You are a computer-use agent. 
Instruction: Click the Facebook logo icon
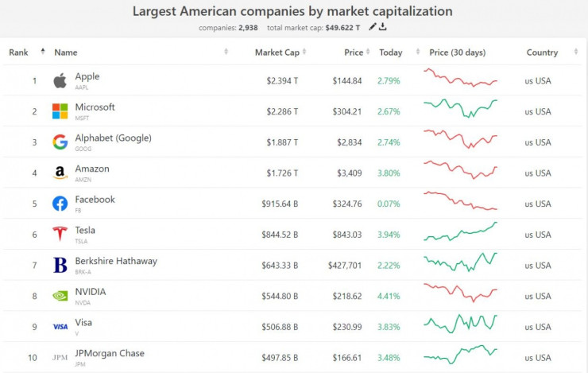60,204
